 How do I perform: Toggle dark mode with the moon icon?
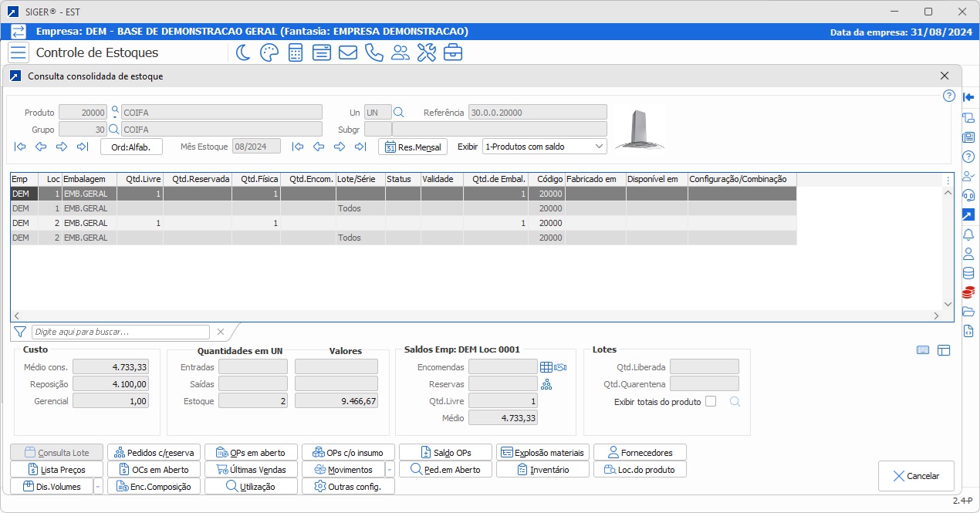[x=243, y=52]
